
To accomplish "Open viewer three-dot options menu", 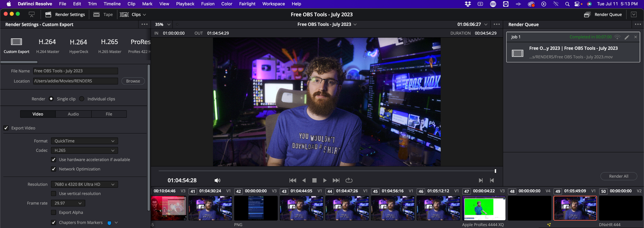I will [x=496, y=24].
